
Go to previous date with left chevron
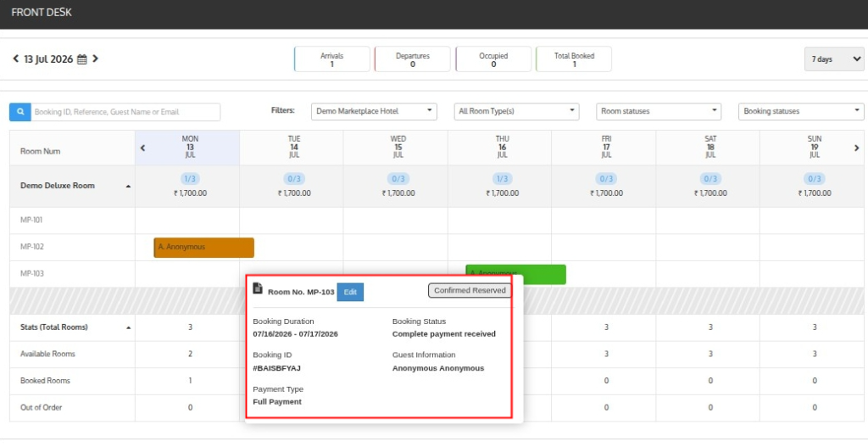pyautogui.click(x=15, y=59)
